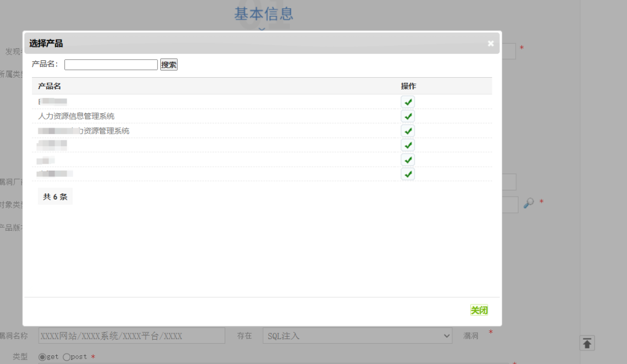Click the XXXX网站/XXXX系统 name input field
The height and width of the screenshot is (364, 627).
(x=132, y=336)
